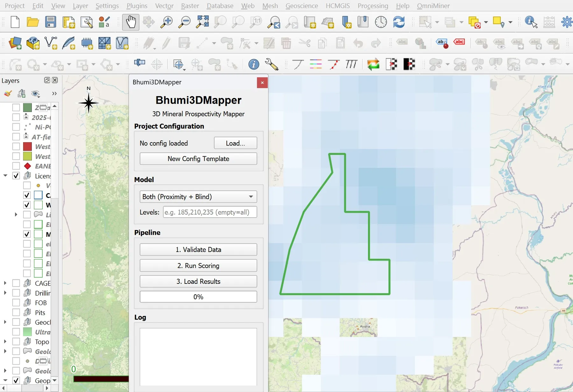Image resolution: width=573 pixels, height=392 pixels.
Task: Expand the Drillin group arrow
Action: coord(5,293)
